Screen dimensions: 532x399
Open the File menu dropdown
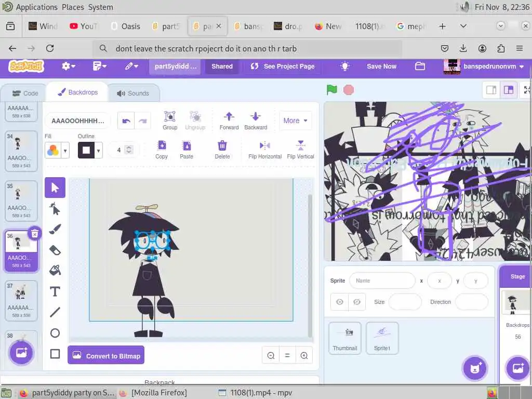pyautogui.click(x=99, y=66)
